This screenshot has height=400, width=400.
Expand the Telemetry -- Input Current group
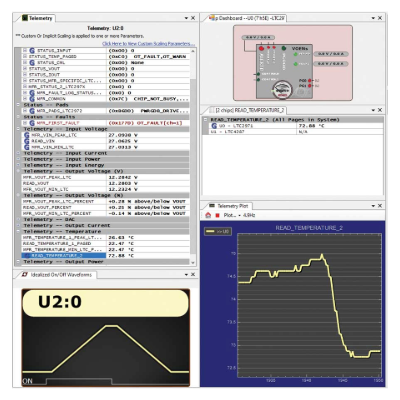pyautogui.click(x=18, y=153)
